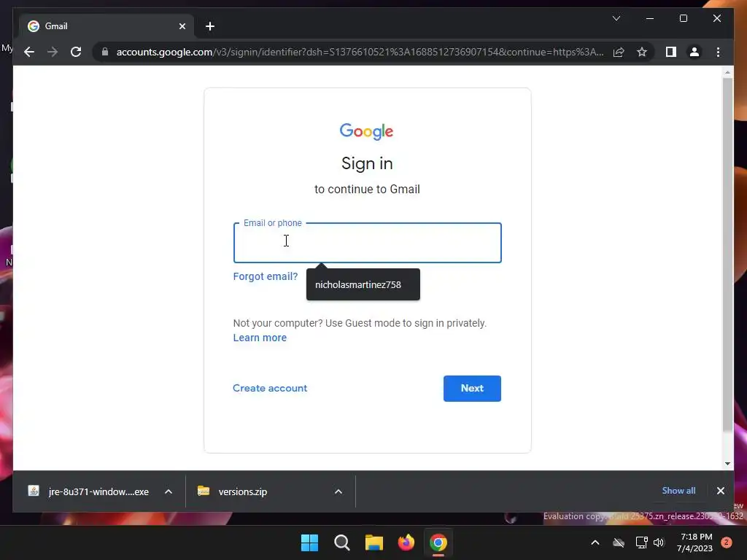This screenshot has width=747, height=560.
Task: Click the blue Next button
Action: 472,389
